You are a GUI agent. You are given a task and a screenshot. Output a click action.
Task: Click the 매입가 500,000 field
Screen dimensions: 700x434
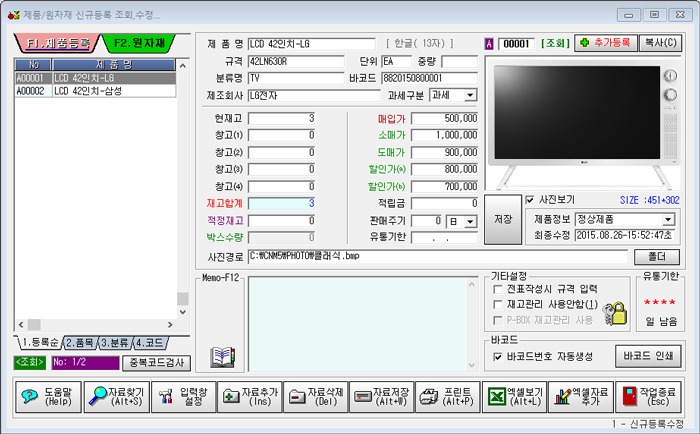coord(444,118)
